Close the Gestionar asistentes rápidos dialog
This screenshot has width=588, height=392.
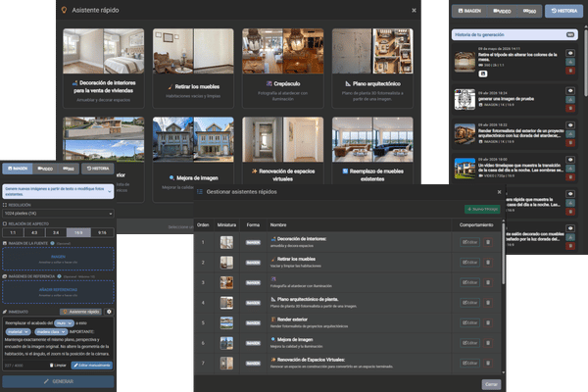coord(499,192)
